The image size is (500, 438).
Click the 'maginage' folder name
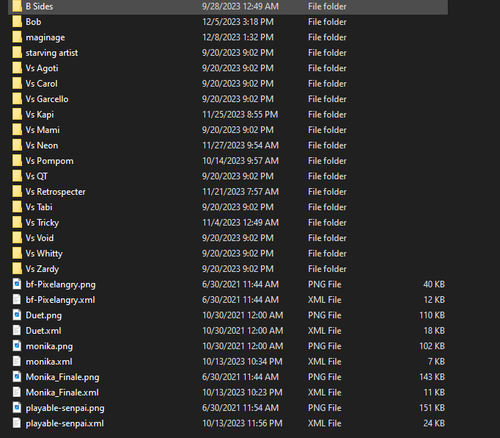point(45,38)
